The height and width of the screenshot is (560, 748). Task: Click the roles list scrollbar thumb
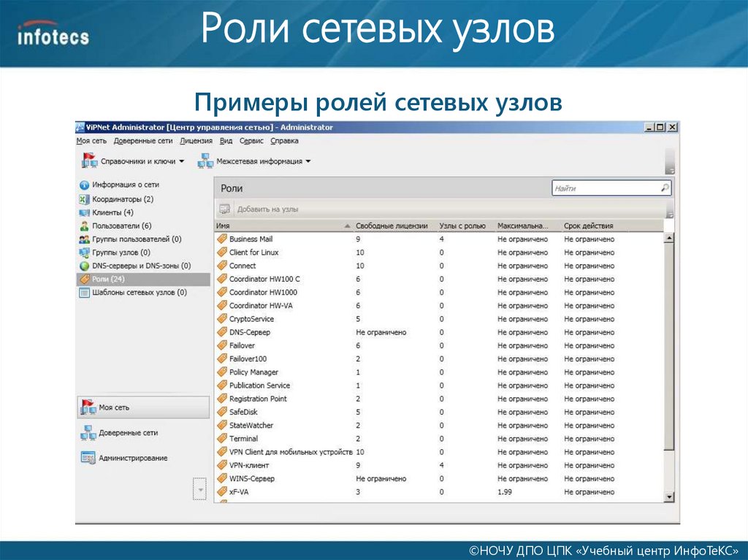point(669,346)
